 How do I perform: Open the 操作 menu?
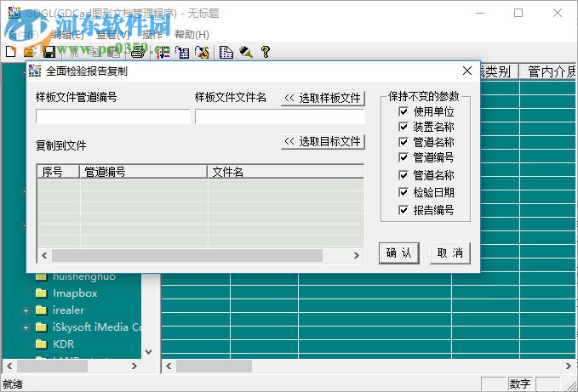[152, 35]
